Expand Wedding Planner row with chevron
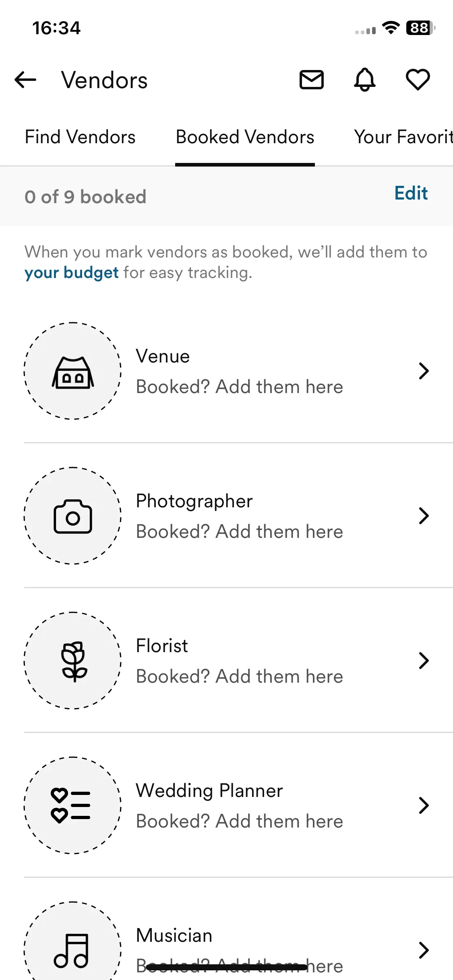Image resolution: width=453 pixels, height=980 pixels. point(424,805)
